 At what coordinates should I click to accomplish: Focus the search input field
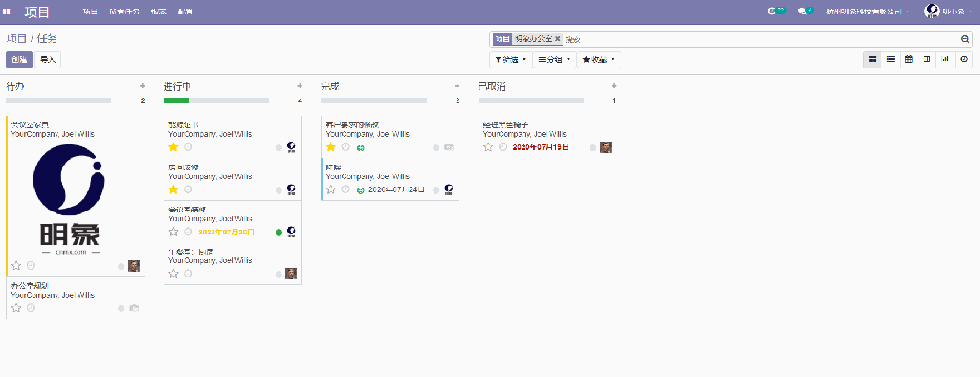(760, 39)
